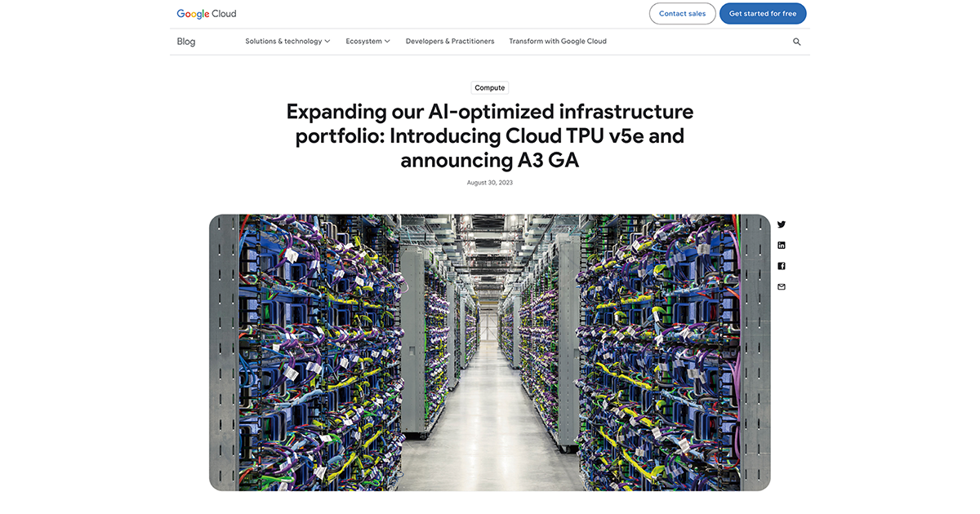
Task: Expand the Solutions & technology menu
Action: [287, 42]
